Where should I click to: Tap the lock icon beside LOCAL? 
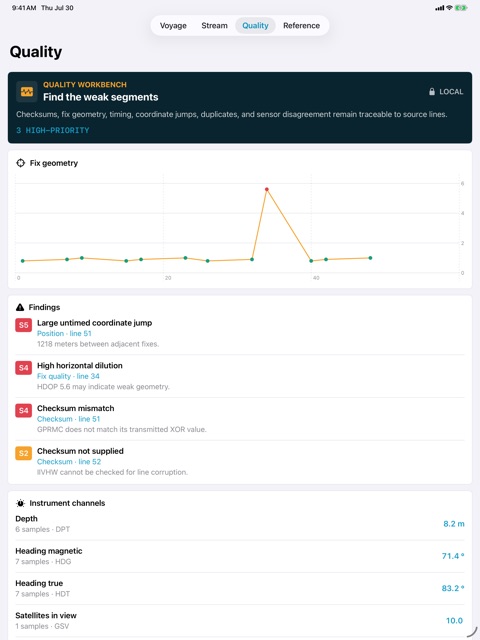432,91
